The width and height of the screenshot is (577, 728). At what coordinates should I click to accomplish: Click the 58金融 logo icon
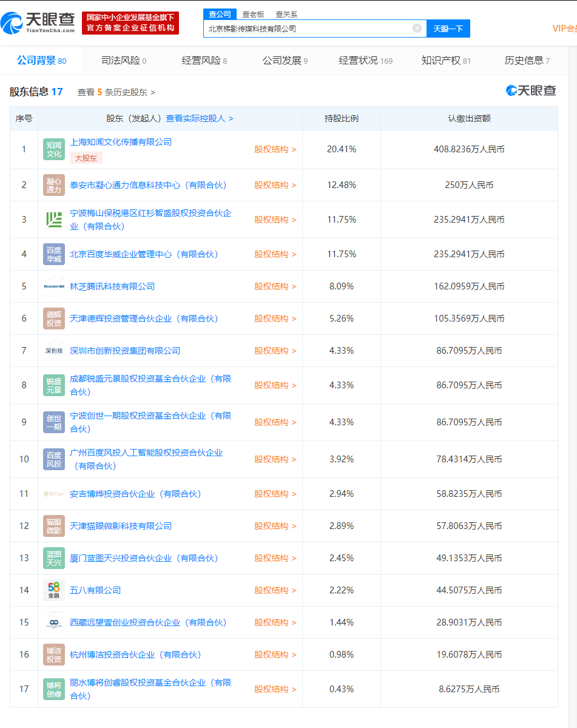[x=54, y=590]
